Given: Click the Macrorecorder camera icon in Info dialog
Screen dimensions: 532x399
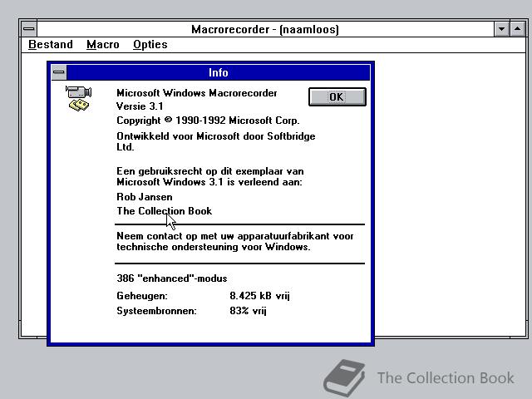Looking at the screenshot, I should click(x=79, y=98).
